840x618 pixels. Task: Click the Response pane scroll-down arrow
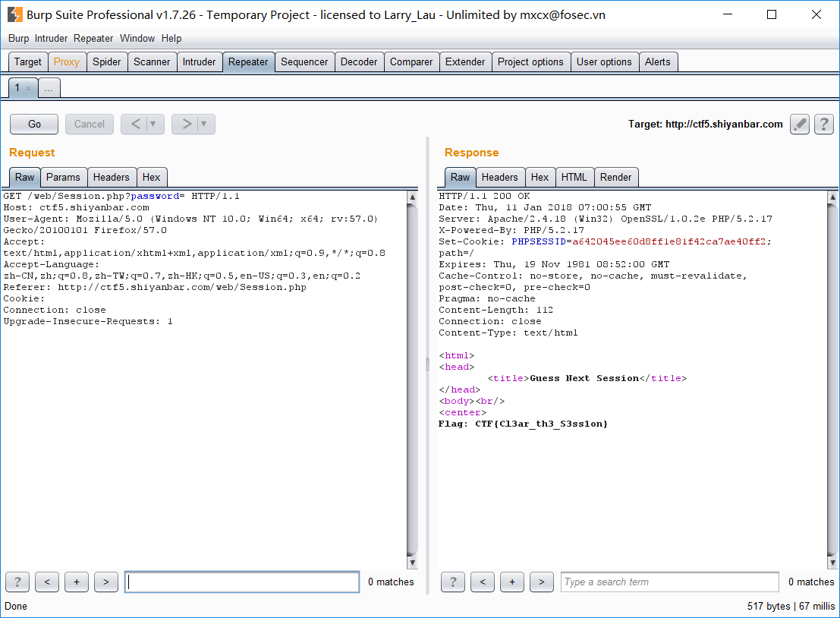(832, 563)
